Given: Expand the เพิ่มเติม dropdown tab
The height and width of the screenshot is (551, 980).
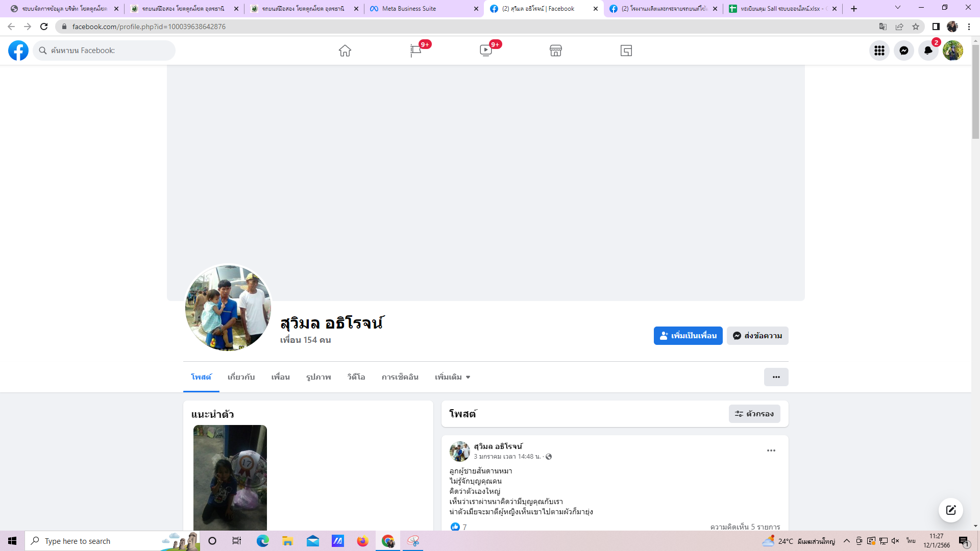Looking at the screenshot, I should 452,377.
